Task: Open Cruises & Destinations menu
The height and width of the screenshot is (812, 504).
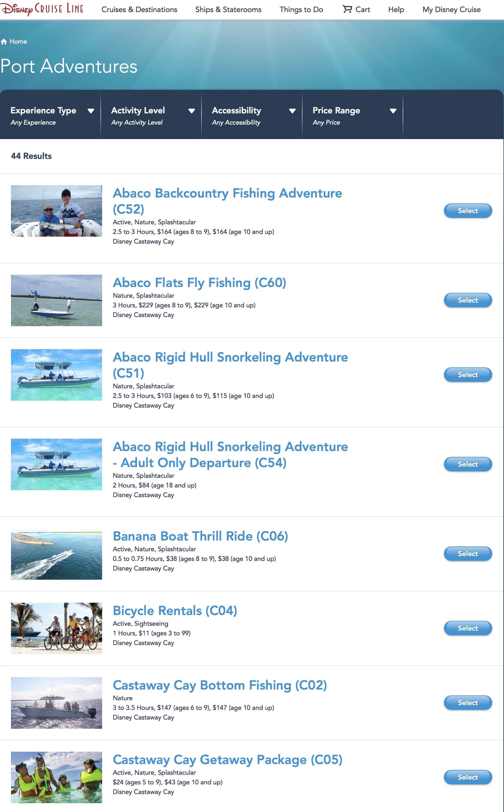Action: (x=139, y=9)
